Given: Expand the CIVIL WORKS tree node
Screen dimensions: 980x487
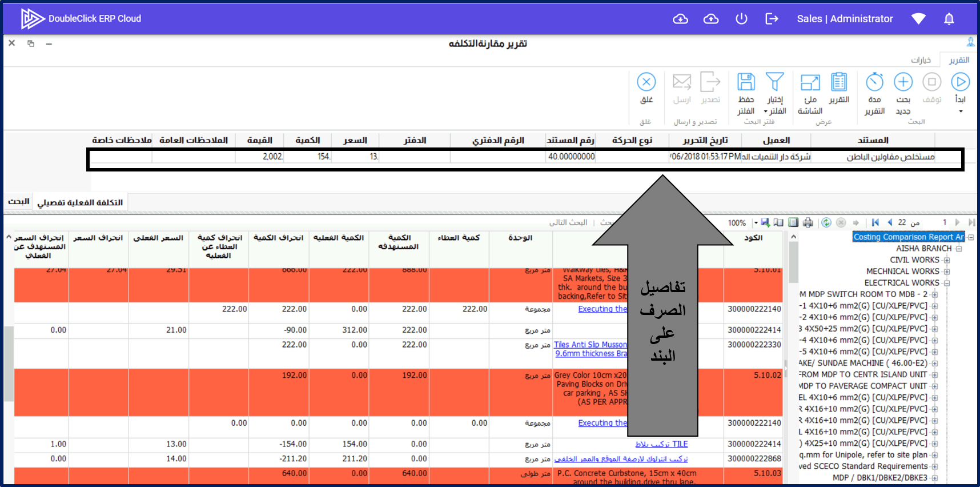Looking at the screenshot, I should coord(946,260).
